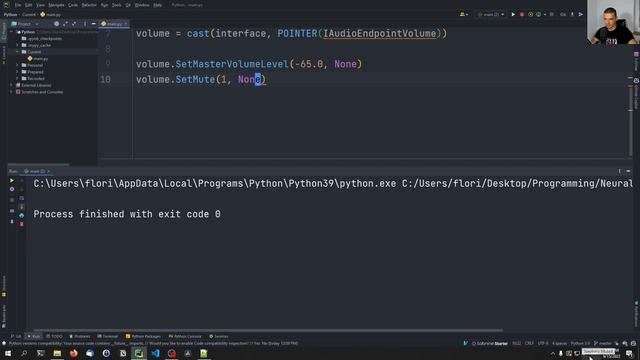Open Visual Studio Code from taskbar
The width and height of the screenshot is (640, 360).
155,353
